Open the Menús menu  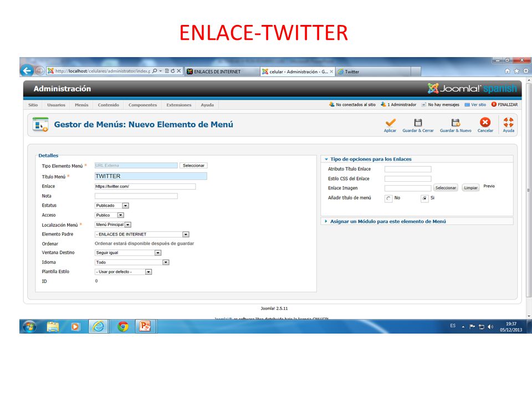pos(81,105)
